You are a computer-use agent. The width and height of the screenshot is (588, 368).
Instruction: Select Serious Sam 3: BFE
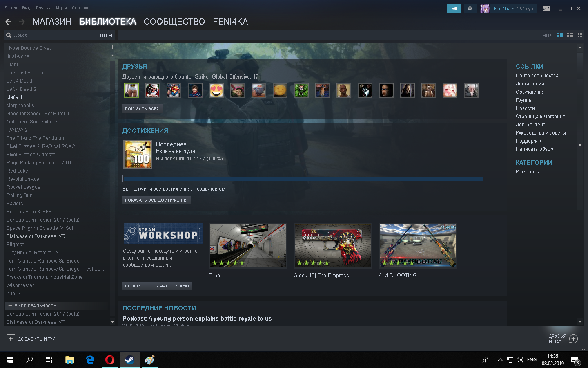click(29, 212)
